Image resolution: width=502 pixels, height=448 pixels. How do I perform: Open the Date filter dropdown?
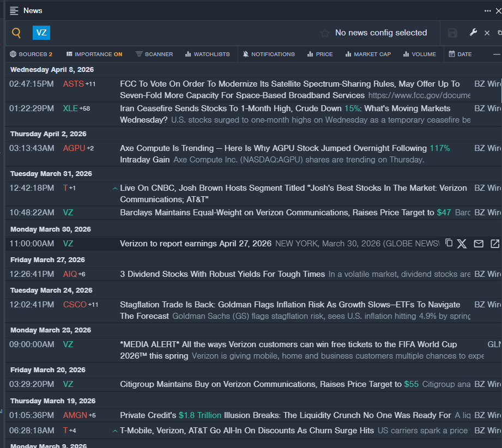[460, 54]
